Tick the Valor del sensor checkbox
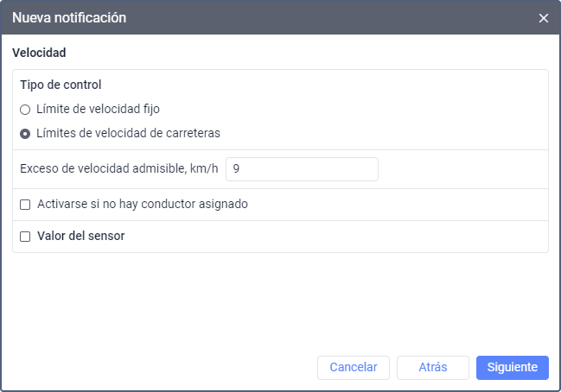Viewport: 561px width, 392px height. [25, 236]
